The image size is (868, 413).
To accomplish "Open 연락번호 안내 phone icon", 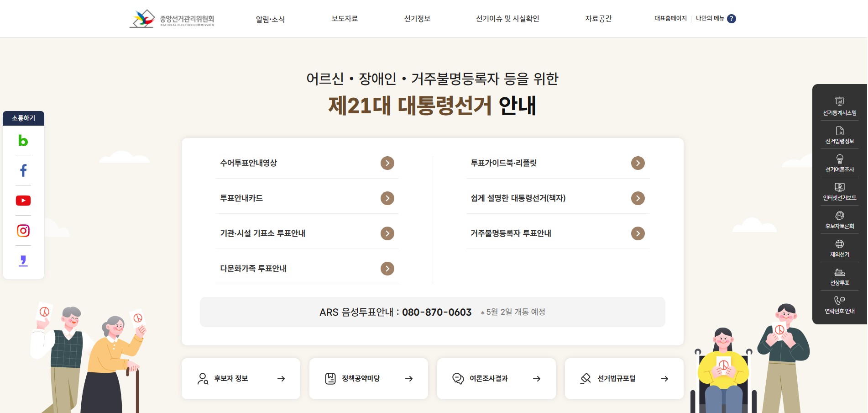I will [x=840, y=300].
